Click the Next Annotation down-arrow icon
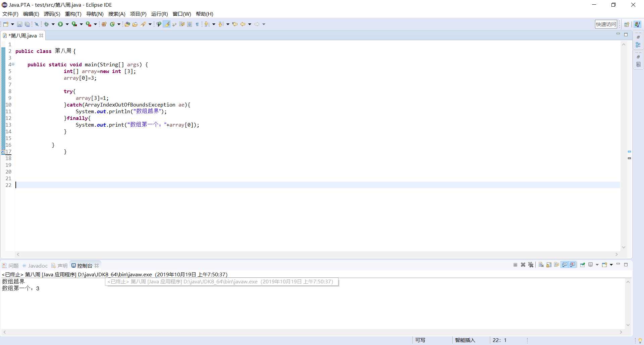The image size is (644, 345). [x=207, y=24]
